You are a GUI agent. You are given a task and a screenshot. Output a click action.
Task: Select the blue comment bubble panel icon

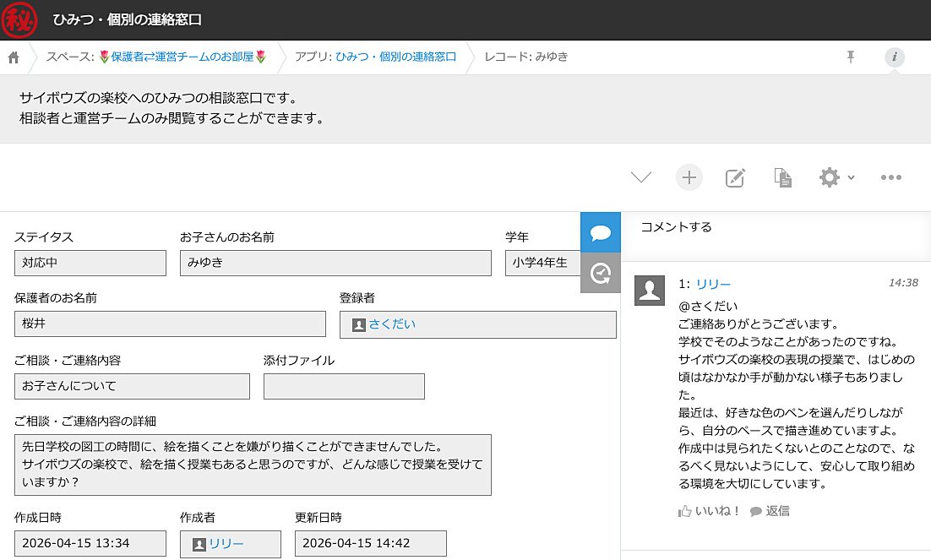coord(601,232)
